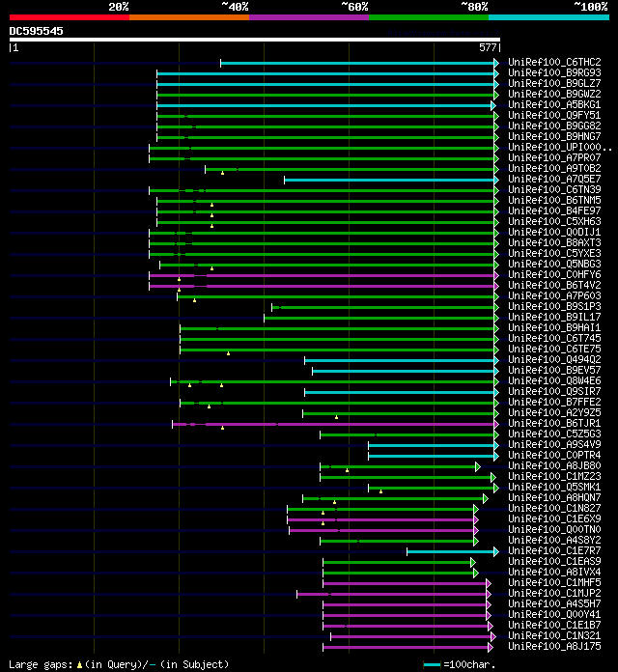Select the UniRef100_A7PR07 label

tap(554, 157)
